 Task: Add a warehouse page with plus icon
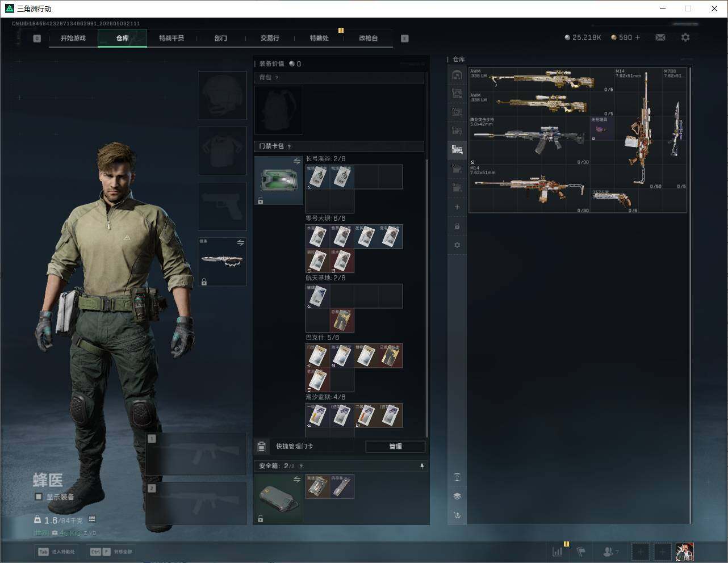(x=457, y=207)
